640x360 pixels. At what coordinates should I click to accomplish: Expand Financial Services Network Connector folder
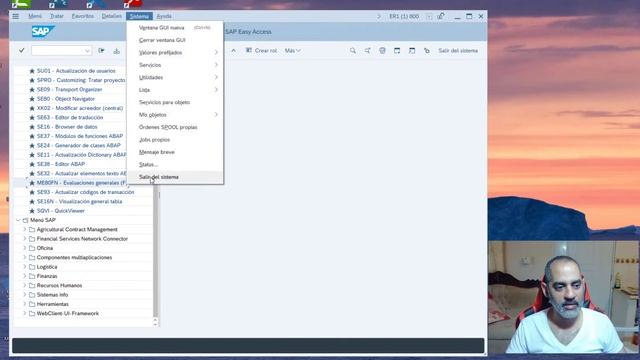24,239
